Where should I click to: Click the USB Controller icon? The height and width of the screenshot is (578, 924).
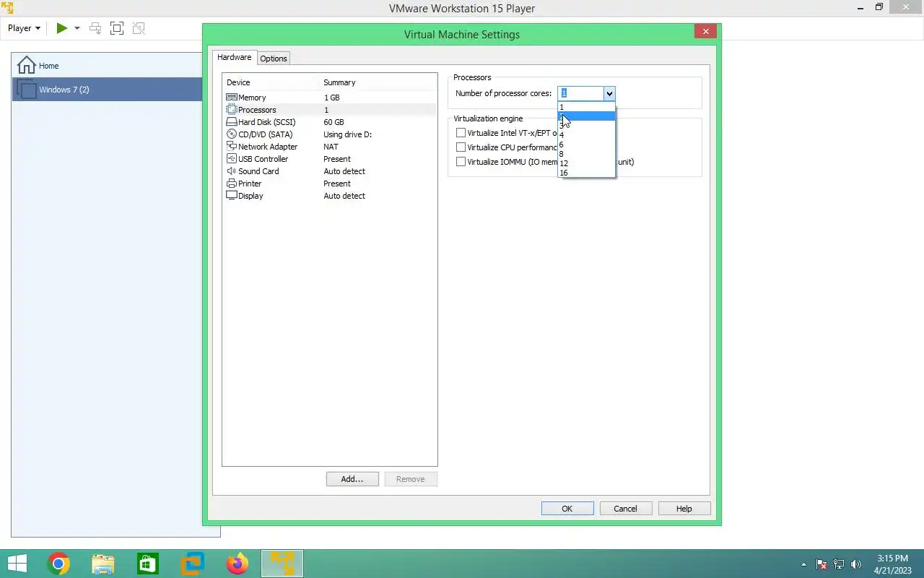(232, 159)
